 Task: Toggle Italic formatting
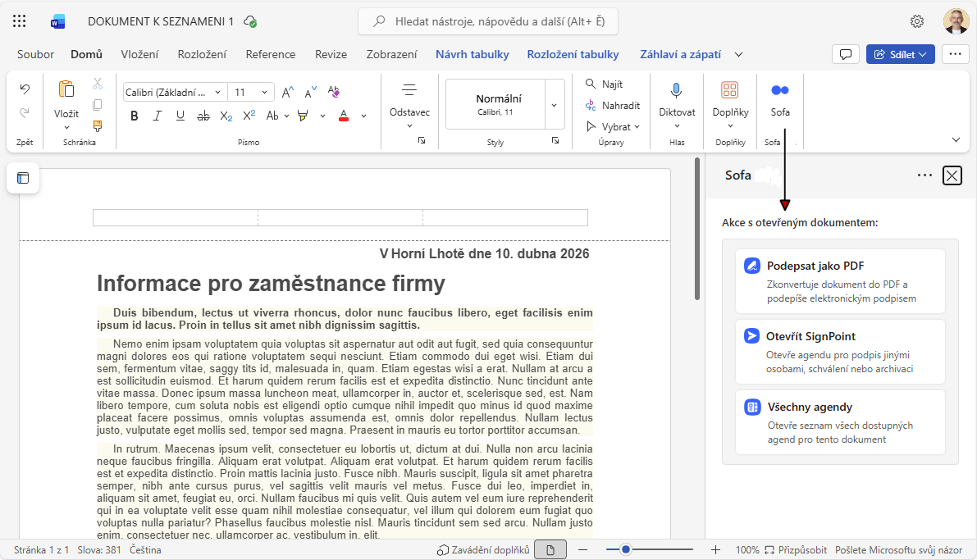(157, 116)
